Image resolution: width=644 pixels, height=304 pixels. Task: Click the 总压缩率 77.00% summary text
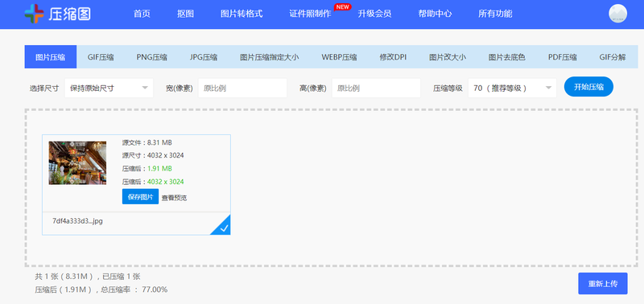click(x=134, y=290)
